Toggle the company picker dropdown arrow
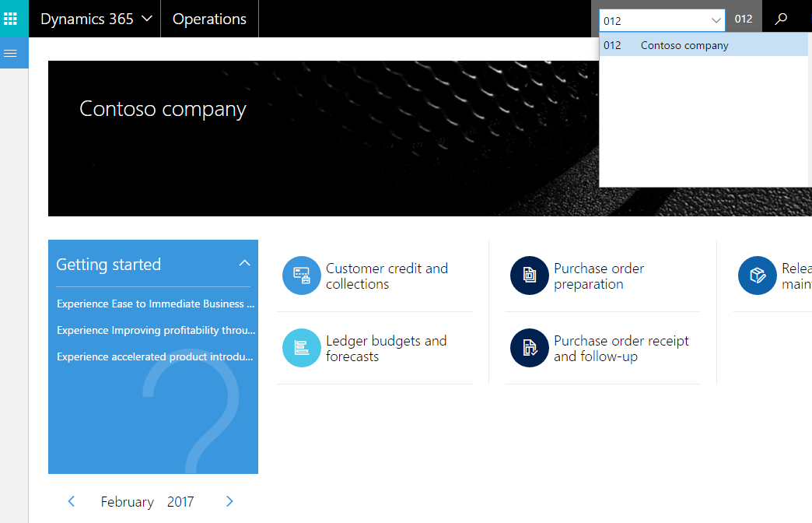 coord(716,21)
